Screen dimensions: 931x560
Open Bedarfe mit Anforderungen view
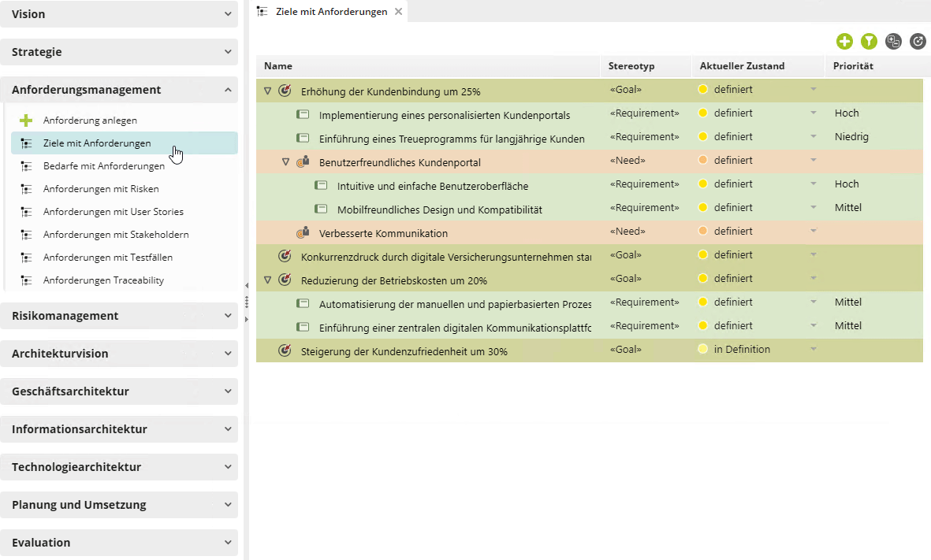(x=104, y=166)
